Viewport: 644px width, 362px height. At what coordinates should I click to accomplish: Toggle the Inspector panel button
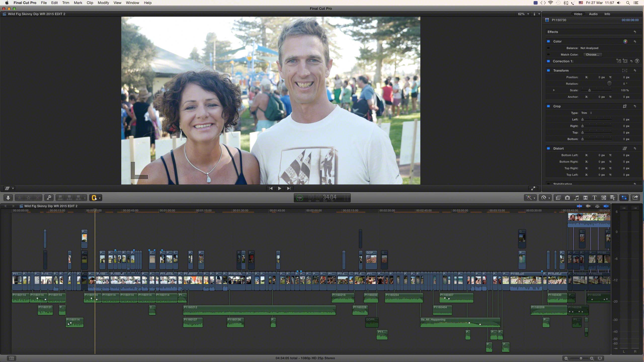(x=624, y=198)
